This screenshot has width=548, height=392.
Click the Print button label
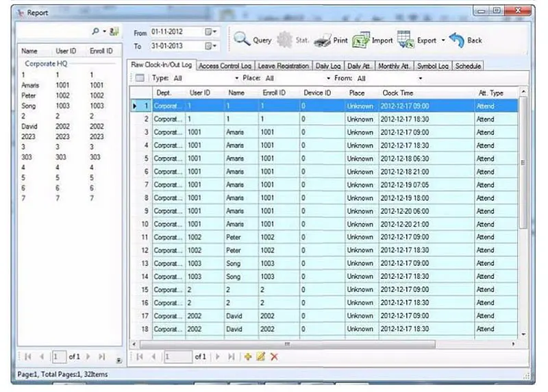pyautogui.click(x=340, y=40)
